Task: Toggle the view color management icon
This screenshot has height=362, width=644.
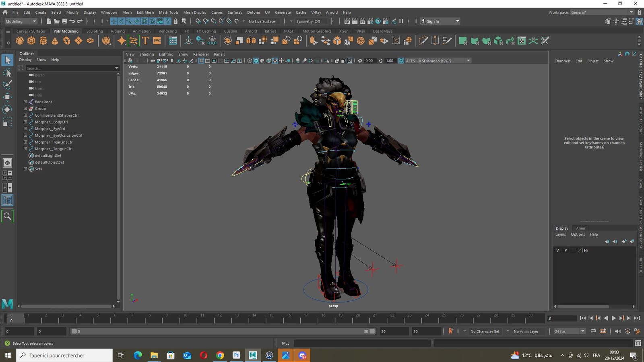Action: point(401,61)
